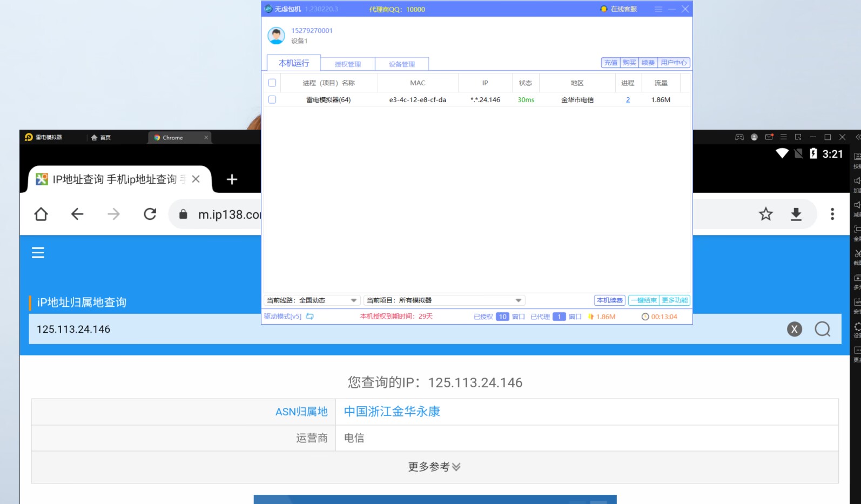Screen dimensions: 861x504
Task: Open 用户中心
Action: [674, 63]
